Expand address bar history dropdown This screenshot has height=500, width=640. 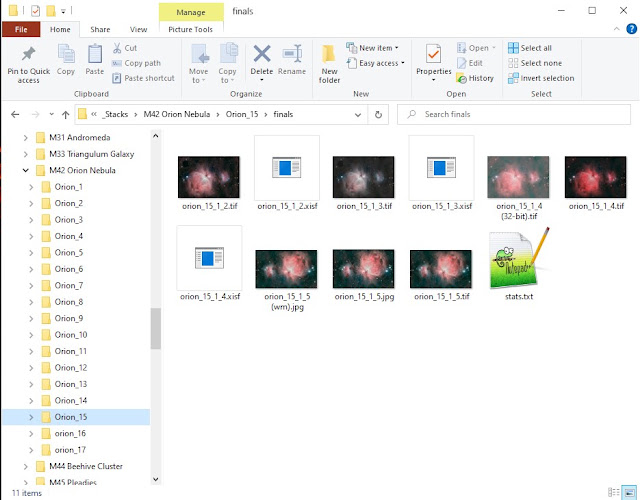358,115
